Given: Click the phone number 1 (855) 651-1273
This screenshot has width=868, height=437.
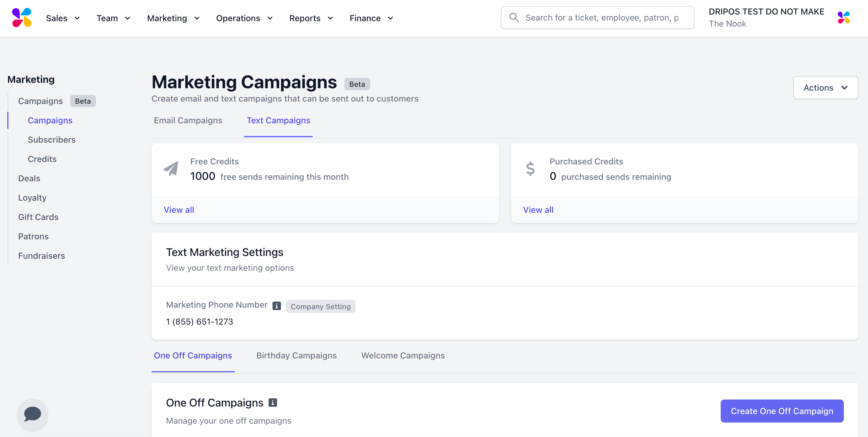Looking at the screenshot, I should [200, 322].
